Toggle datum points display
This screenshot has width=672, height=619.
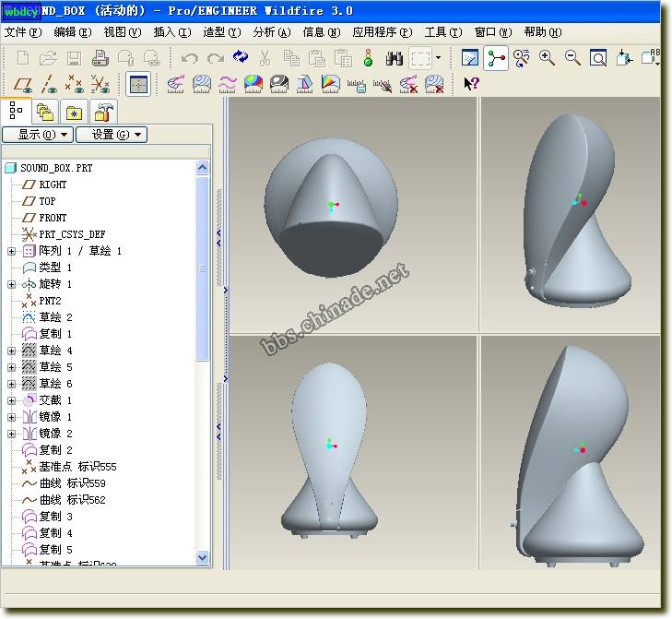tap(74, 84)
